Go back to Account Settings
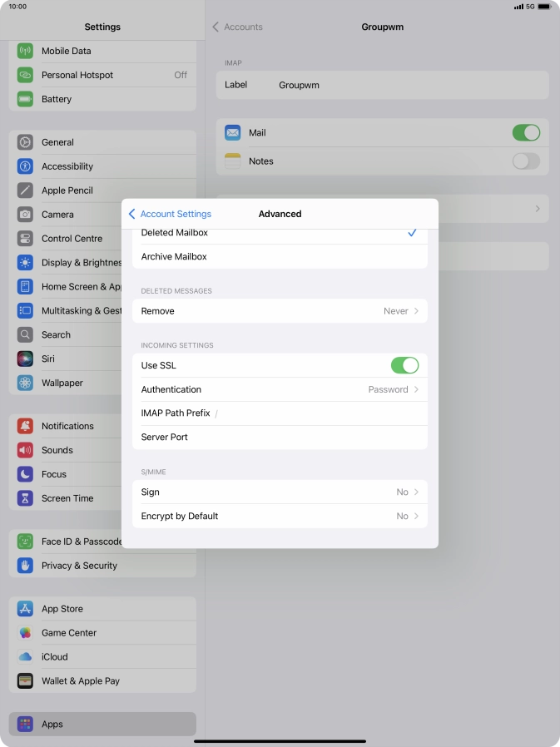This screenshot has height=747, width=560. pyautogui.click(x=171, y=214)
